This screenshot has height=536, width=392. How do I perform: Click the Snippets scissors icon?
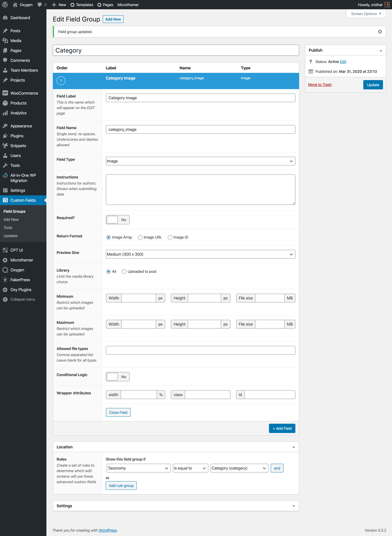click(x=5, y=146)
